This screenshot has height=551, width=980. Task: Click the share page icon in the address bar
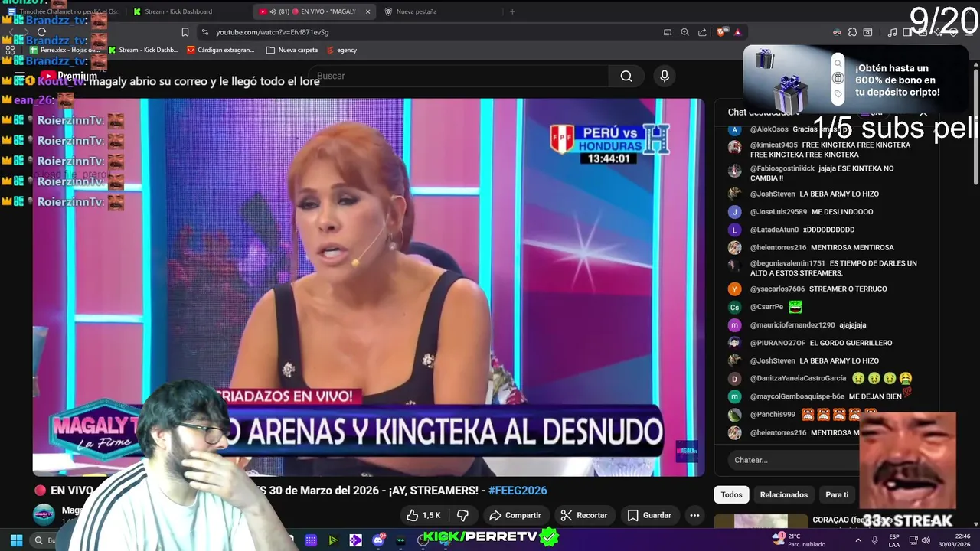[702, 32]
